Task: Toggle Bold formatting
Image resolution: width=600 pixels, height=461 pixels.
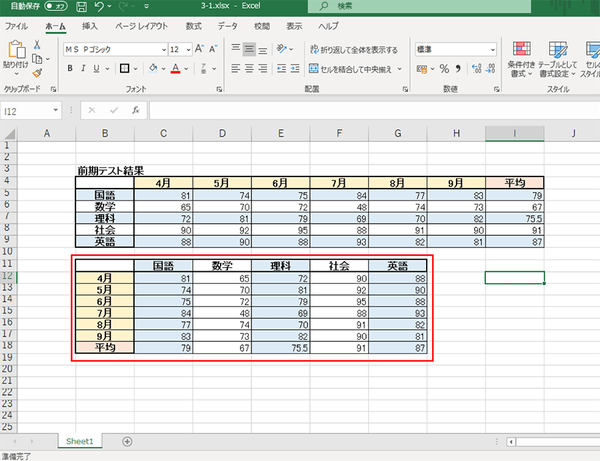Action: [71, 69]
